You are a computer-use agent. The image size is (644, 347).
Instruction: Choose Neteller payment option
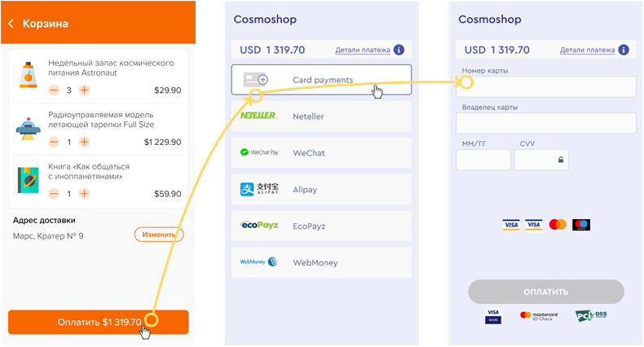coord(321,116)
